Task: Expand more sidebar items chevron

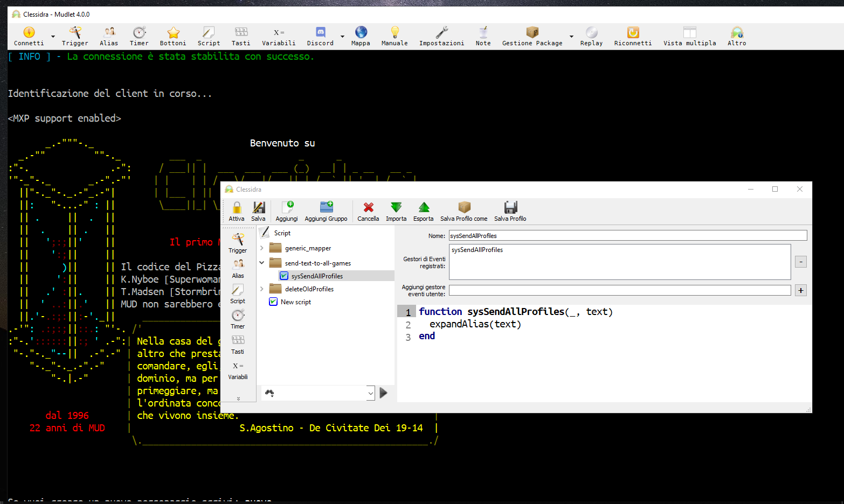Action: click(238, 398)
